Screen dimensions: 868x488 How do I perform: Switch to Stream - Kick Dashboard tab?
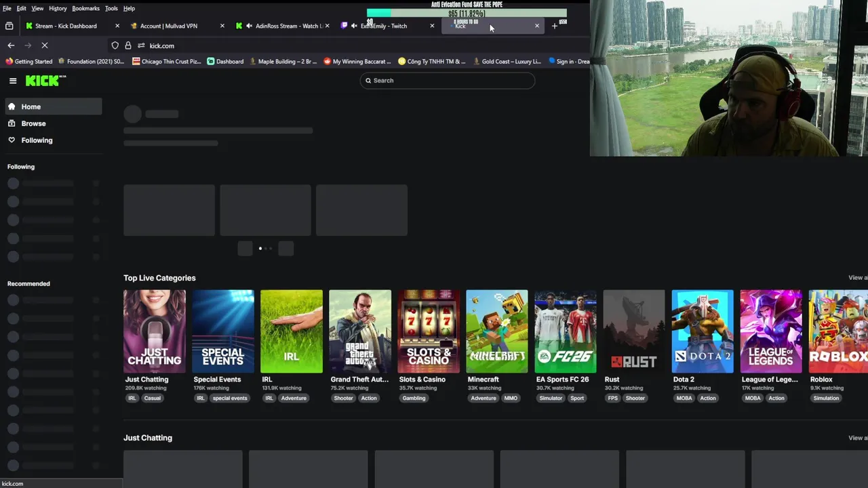click(x=66, y=26)
